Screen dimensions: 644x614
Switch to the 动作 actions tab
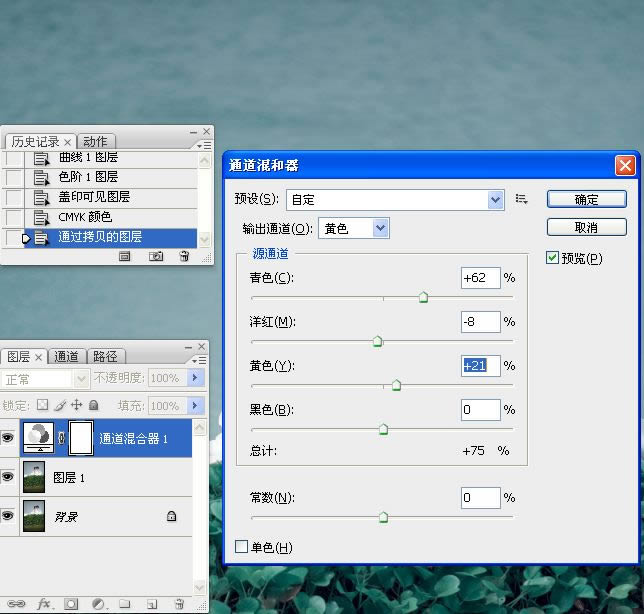(95, 141)
